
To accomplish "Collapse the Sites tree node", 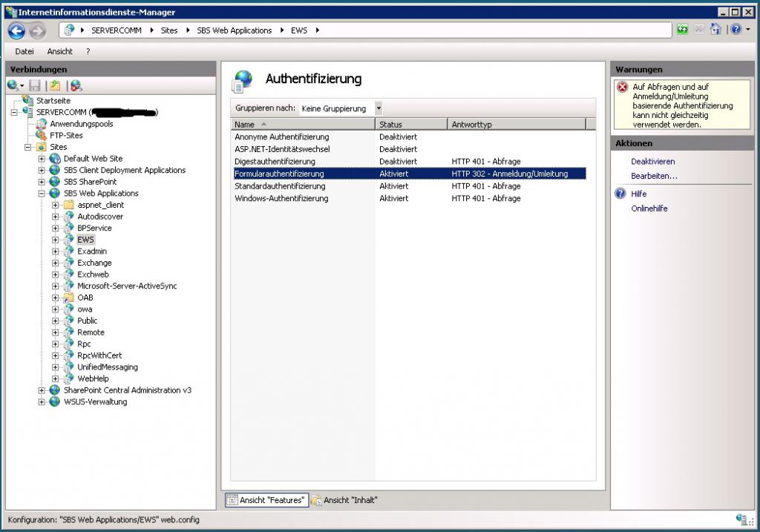I will [x=28, y=147].
